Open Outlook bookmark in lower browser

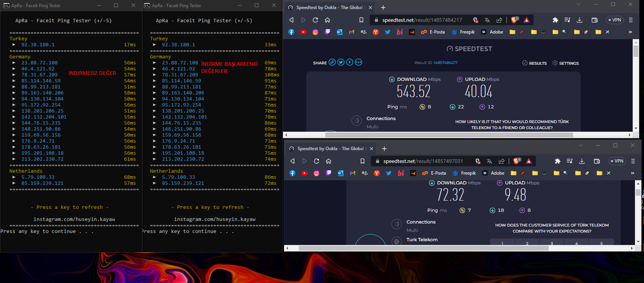[x=341, y=173]
